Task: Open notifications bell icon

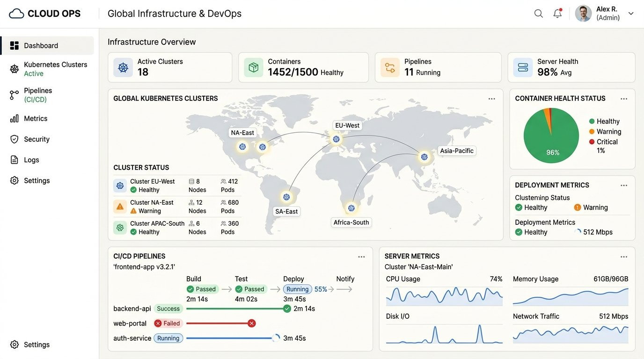Action: (x=557, y=14)
